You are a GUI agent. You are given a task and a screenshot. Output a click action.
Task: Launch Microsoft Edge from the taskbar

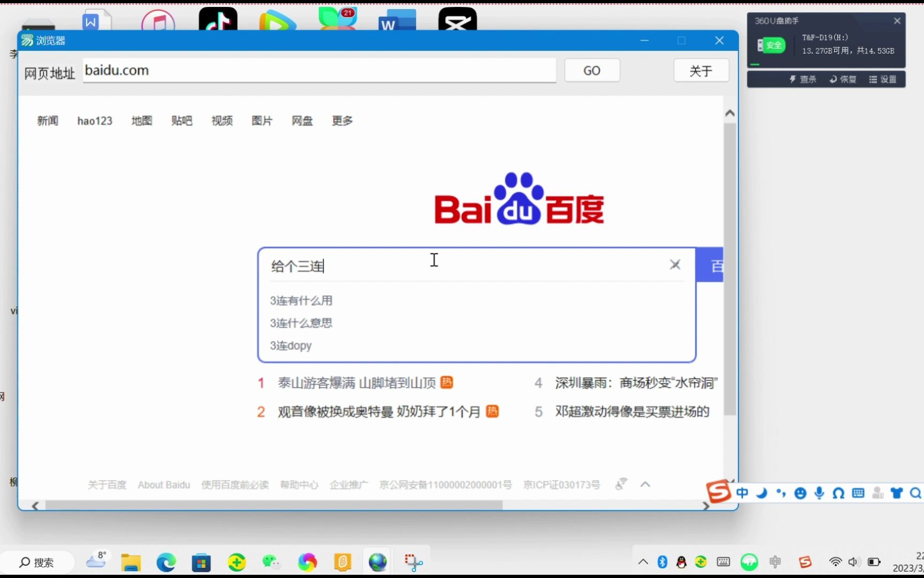tap(166, 562)
